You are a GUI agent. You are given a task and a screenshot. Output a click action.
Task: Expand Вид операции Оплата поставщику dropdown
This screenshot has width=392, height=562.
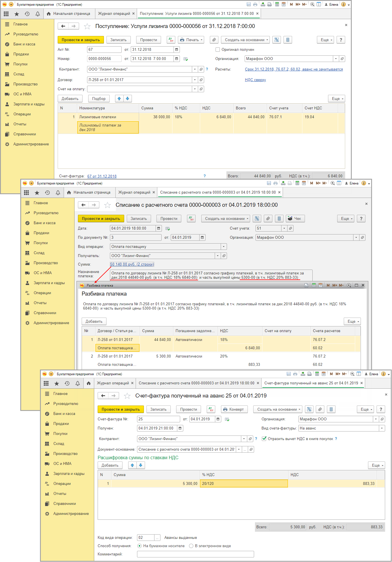[x=224, y=246]
